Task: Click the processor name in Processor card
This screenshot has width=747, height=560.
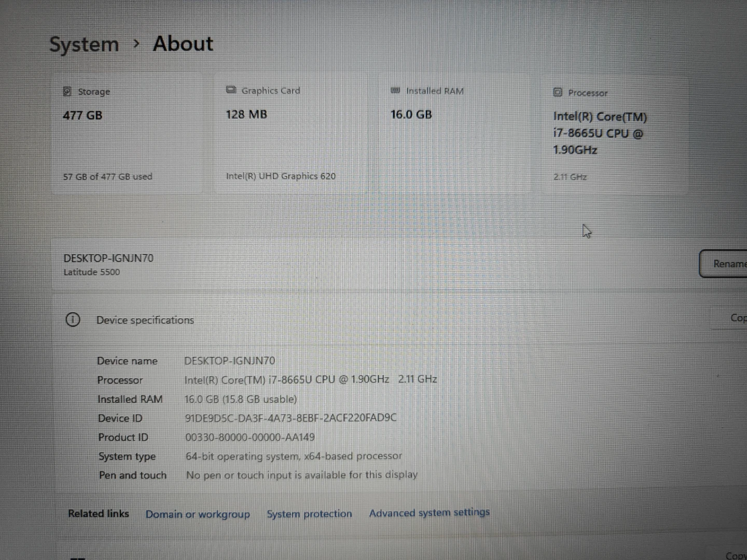Action: (x=600, y=133)
